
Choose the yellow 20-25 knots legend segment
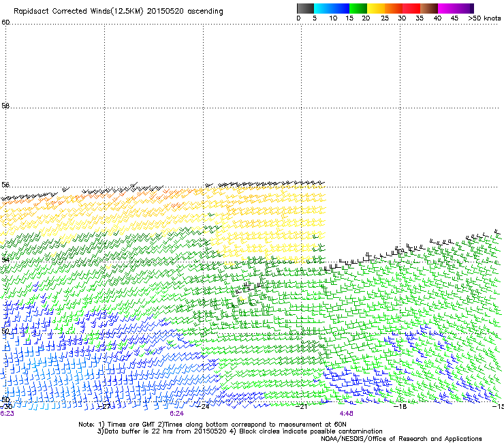[x=376, y=8]
